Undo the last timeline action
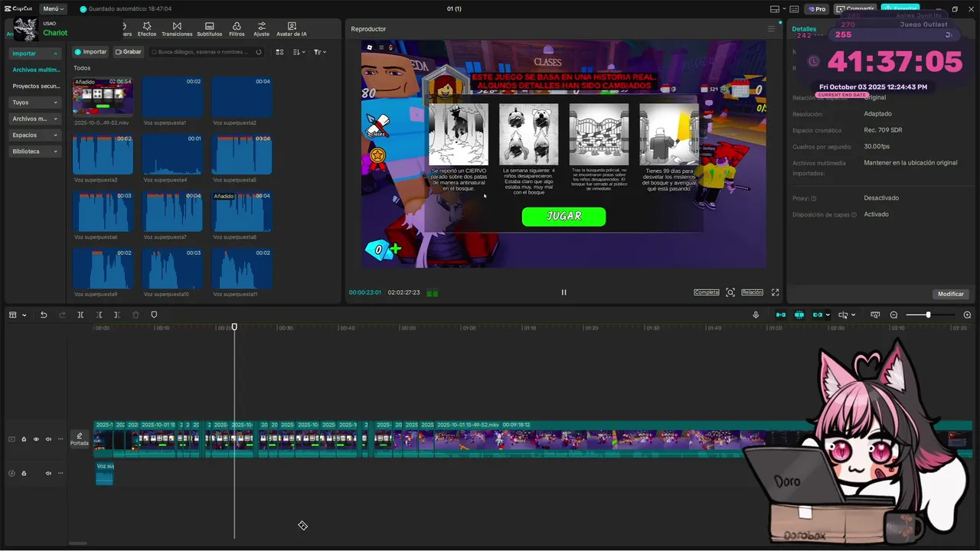The height and width of the screenshot is (551, 980). 44,315
